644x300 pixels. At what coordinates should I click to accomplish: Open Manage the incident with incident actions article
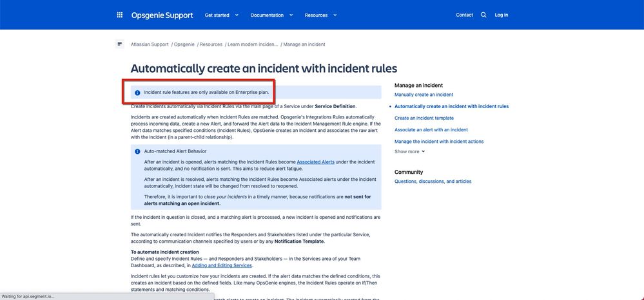pos(438,142)
